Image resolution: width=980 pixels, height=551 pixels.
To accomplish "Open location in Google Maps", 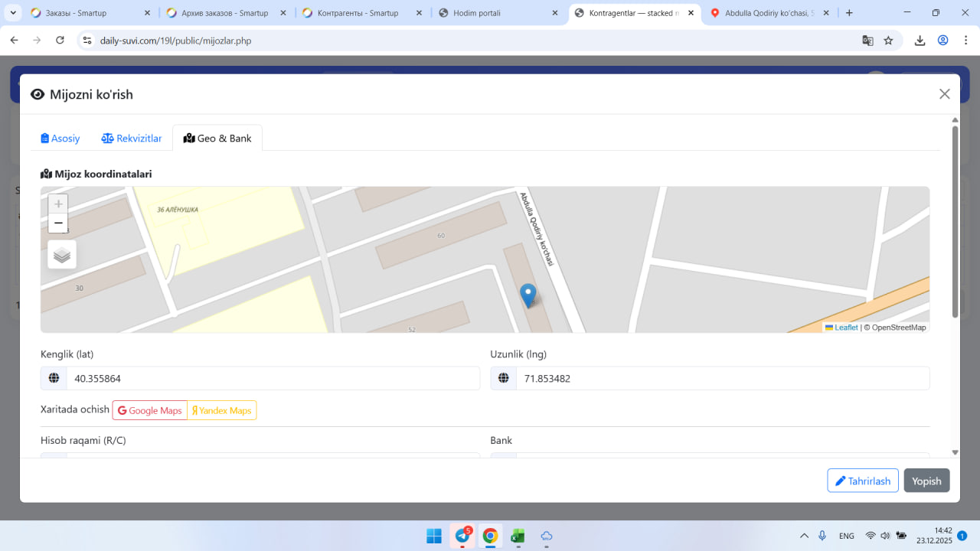I will click(150, 411).
